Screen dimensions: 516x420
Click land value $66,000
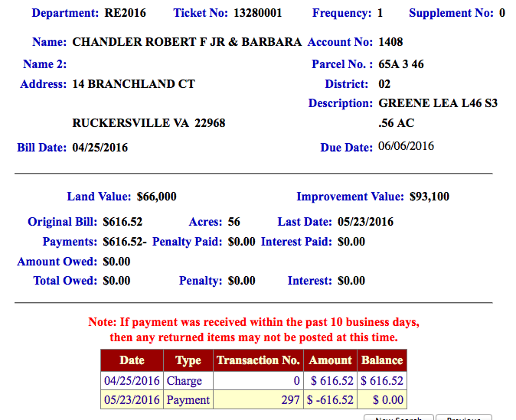tap(157, 197)
